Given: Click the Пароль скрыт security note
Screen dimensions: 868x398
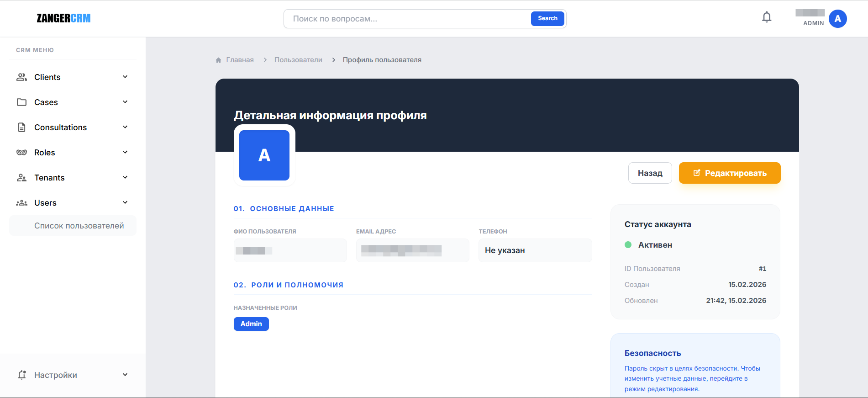Looking at the screenshot, I should coord(692,378).
